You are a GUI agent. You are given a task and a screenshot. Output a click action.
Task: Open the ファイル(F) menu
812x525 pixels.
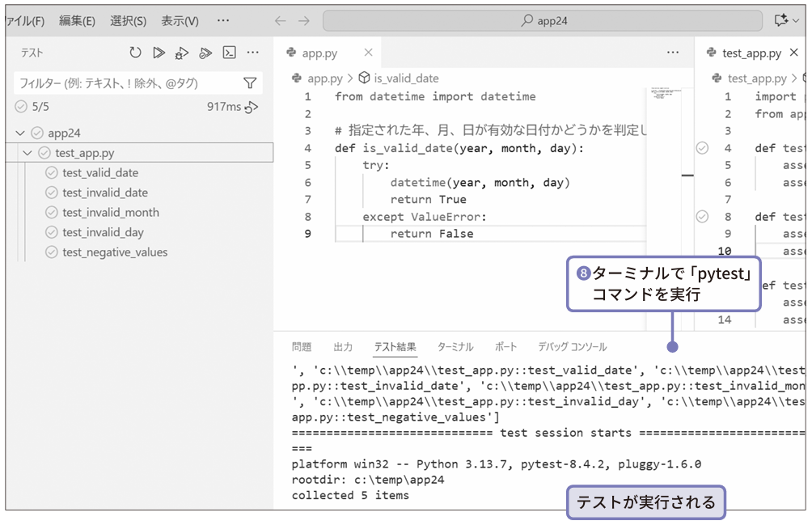point(25,21)
